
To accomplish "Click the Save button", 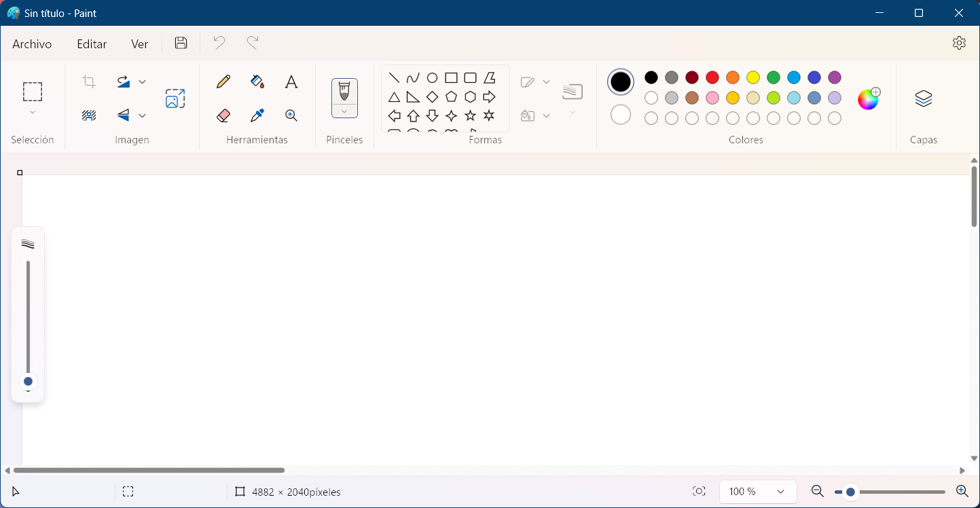I will coord(181,43).
